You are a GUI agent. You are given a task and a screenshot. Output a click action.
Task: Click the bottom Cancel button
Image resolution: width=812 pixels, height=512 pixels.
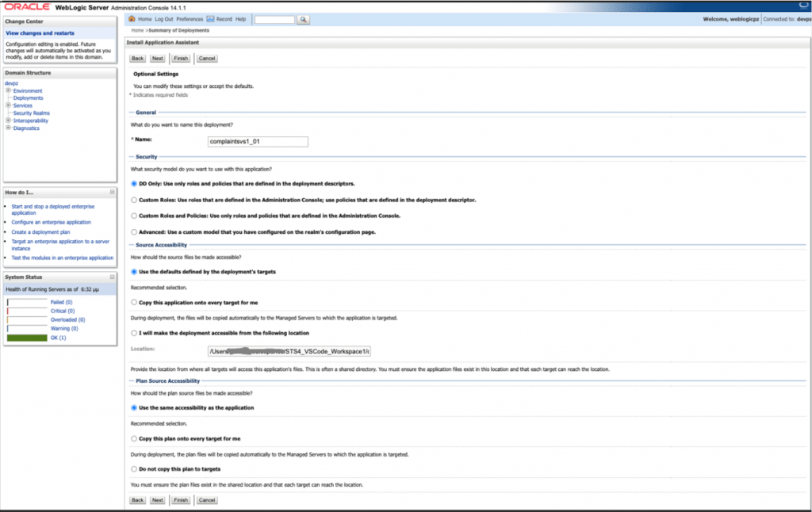(207, 500)
